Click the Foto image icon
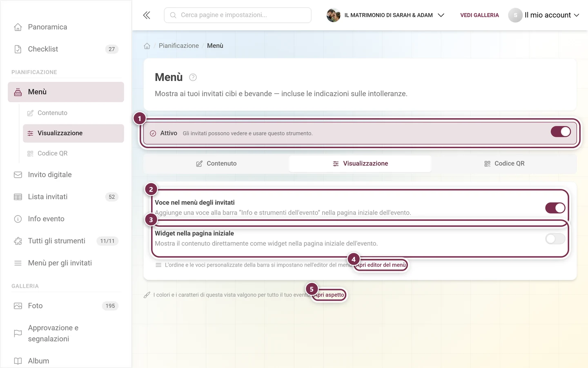 click(18, 306)
